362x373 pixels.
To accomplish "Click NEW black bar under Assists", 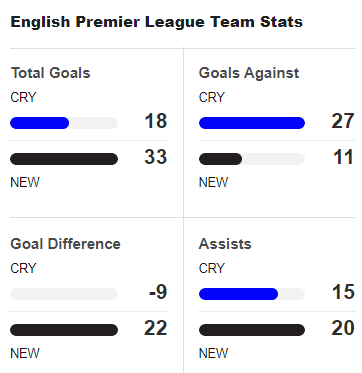I will pyautogui.click(x=252, y=330).
